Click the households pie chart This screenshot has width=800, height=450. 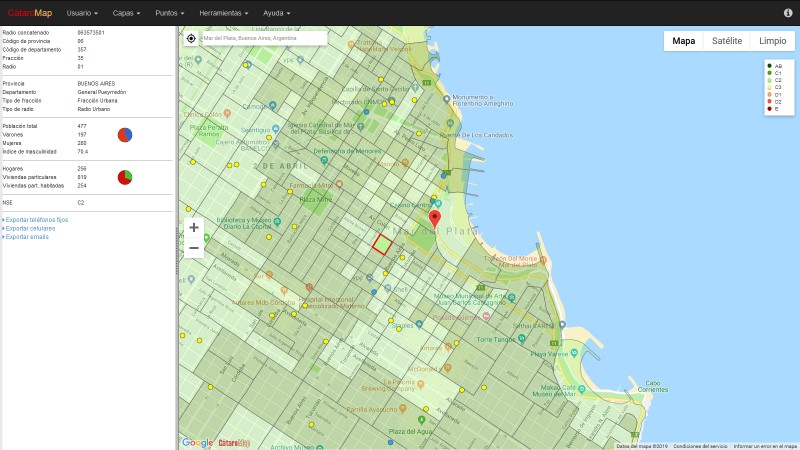(125, 177)
